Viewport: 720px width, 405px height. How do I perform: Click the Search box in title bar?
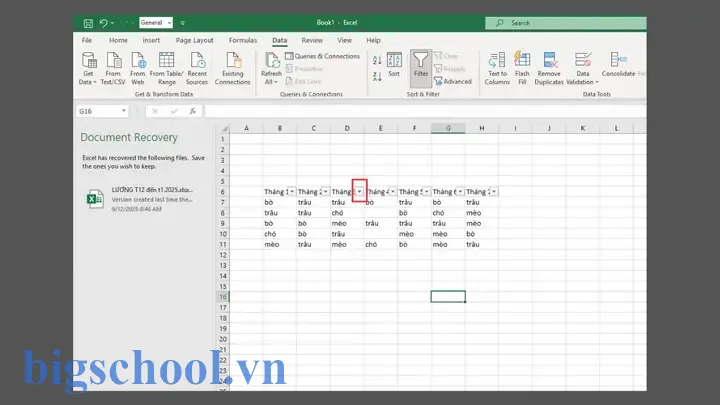(565, 23)
